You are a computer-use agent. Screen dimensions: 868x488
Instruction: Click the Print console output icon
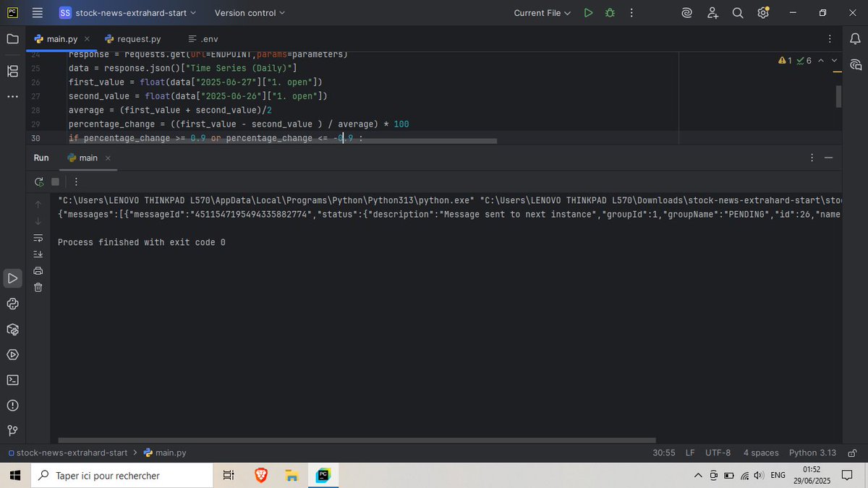pyautogui.click(x=38, y=270)
